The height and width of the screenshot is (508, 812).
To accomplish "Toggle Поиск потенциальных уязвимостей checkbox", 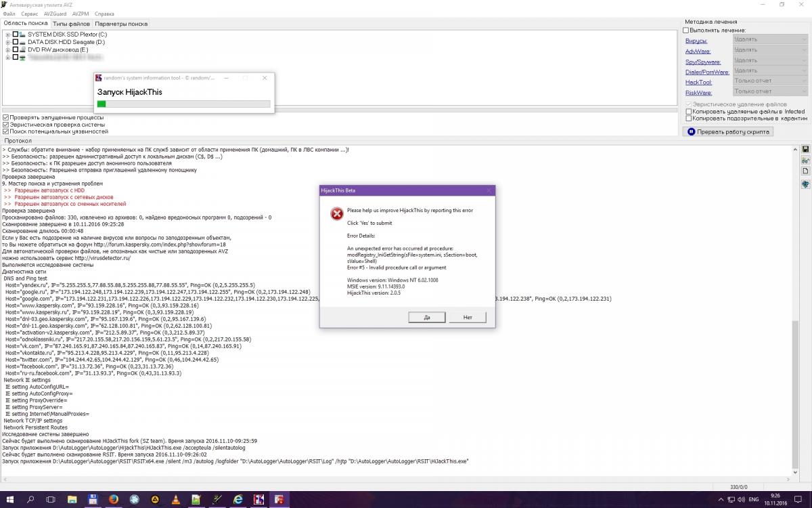I will click(x=6, y=131).
